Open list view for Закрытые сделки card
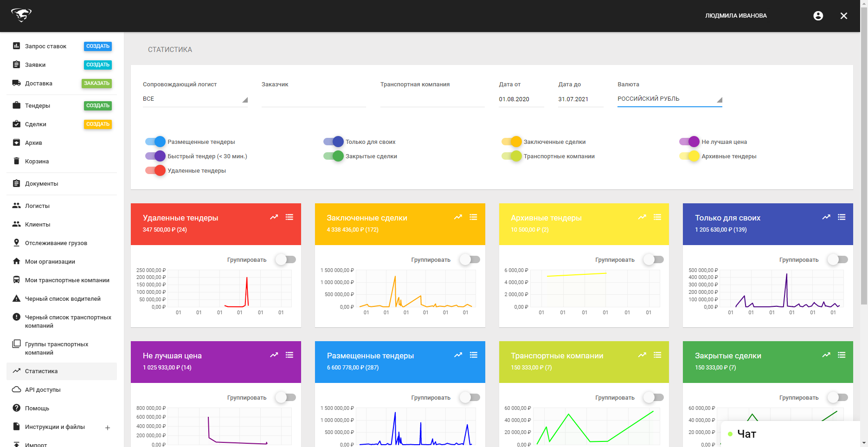868x447 pixels. click(x=842, y=355)
